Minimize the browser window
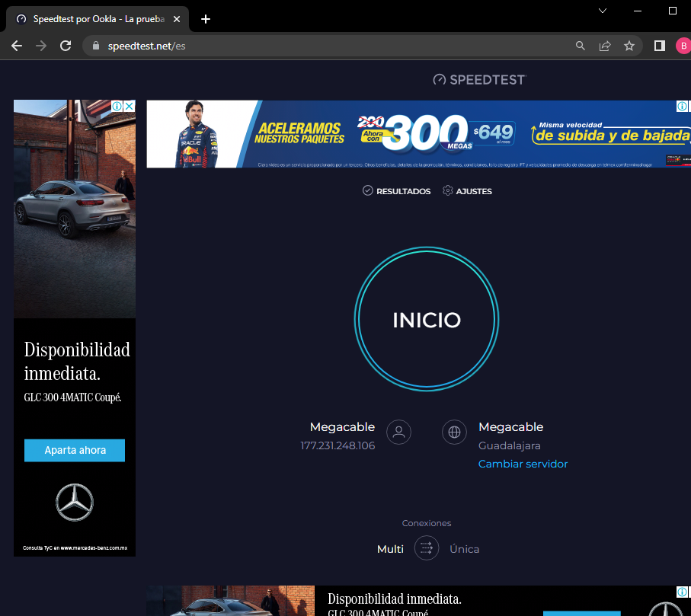This screenshot has width=691, height=616. point(637,11)
